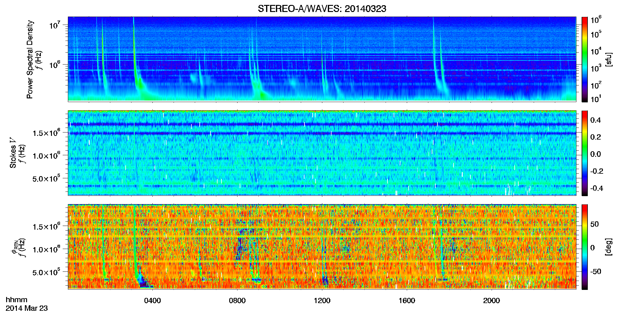
Task: Click the hhmm axis caption
Action: (x=17, y=300)
